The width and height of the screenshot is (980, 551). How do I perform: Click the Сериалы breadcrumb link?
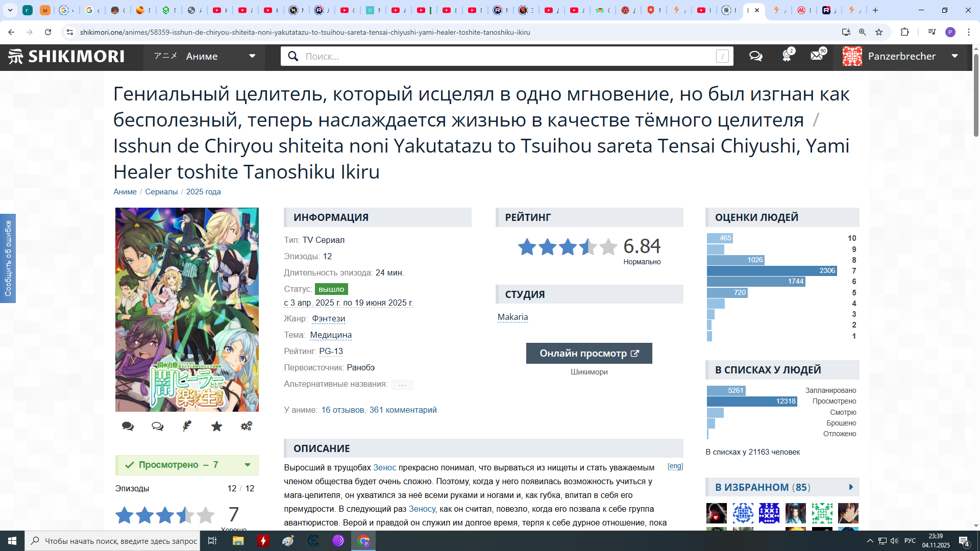[x=161, y=192]
